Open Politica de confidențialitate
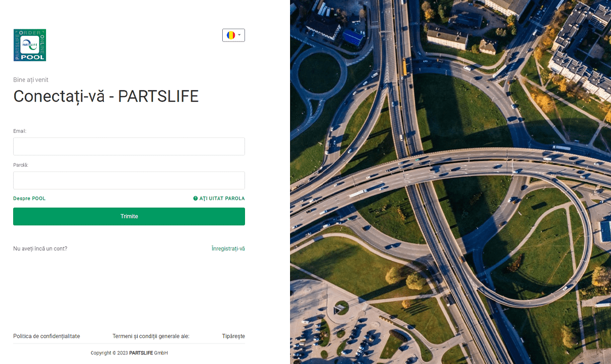This screenshot has height=364, width=611. 47,336
